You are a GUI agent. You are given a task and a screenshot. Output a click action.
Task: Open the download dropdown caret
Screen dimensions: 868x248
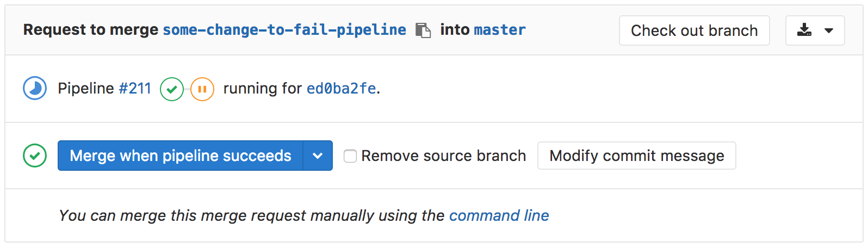[829, 30]
